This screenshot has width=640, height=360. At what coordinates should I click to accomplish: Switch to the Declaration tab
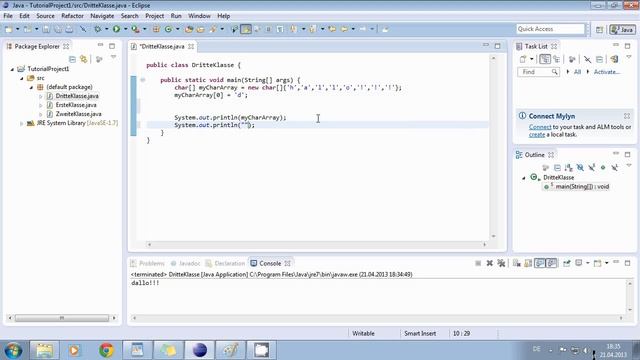pyautogui.click(x=225, y=263)
